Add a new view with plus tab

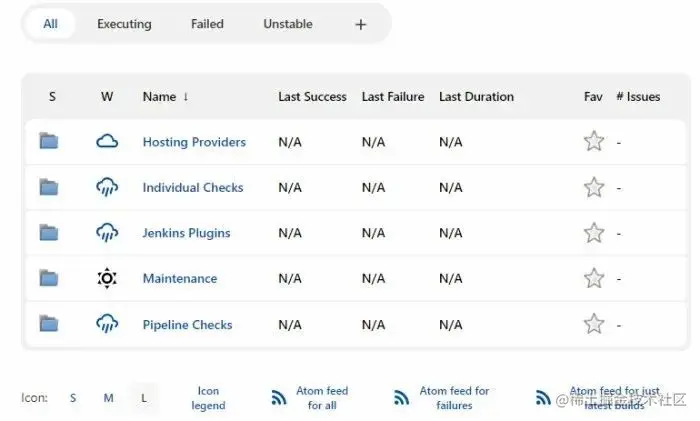click(361, 24)
